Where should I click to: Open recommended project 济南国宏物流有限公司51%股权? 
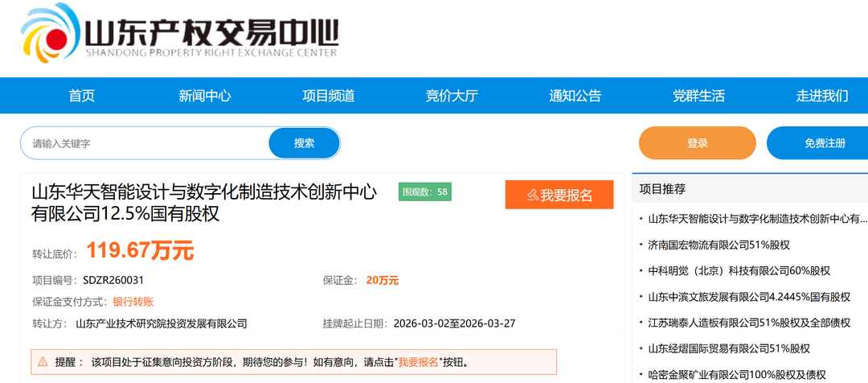719,245
